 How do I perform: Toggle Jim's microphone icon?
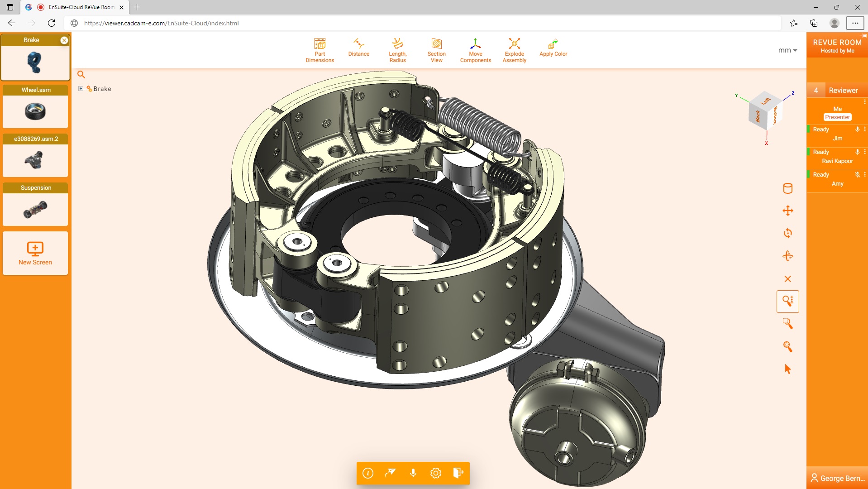tap(858, 129)
